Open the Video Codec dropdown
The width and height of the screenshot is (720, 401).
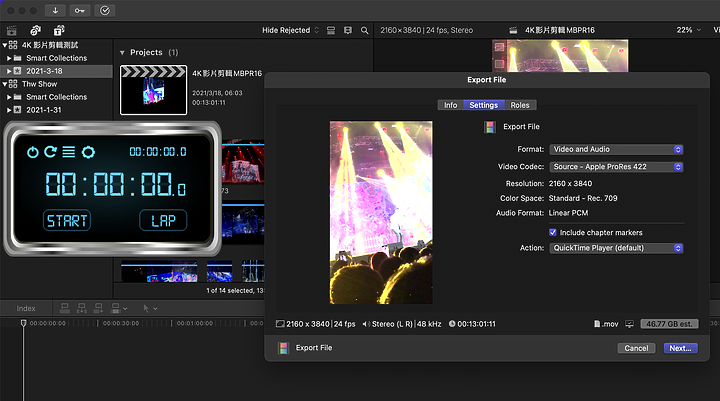point(616,167)
